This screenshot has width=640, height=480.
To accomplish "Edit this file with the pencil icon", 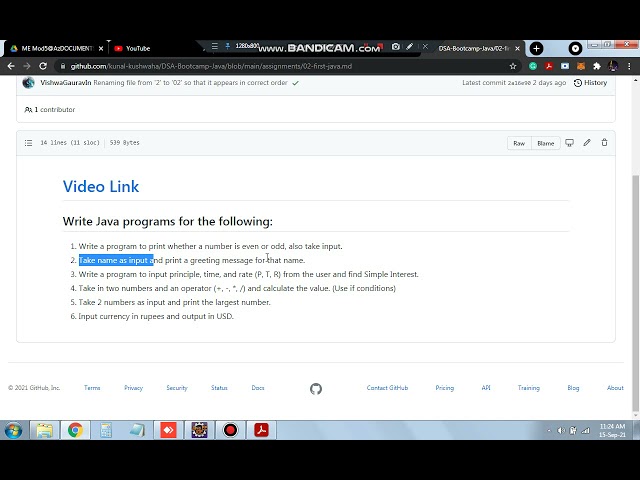I will [587, 142].
